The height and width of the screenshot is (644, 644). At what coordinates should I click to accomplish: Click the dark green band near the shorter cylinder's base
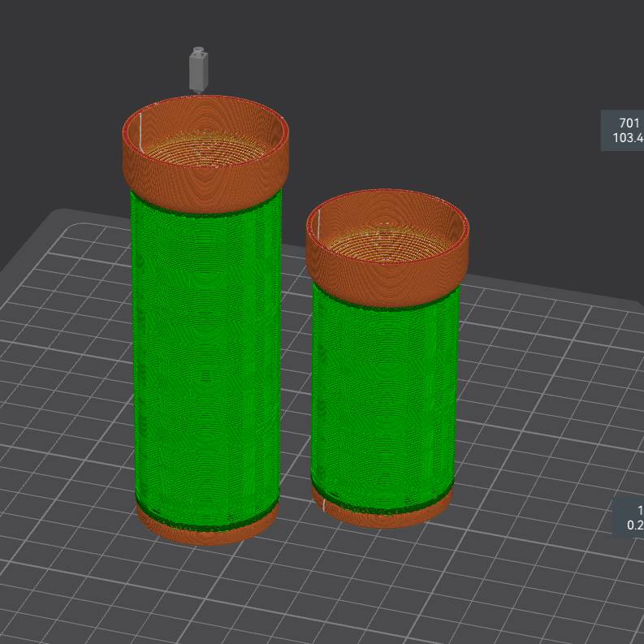click(x=382, y=505)
